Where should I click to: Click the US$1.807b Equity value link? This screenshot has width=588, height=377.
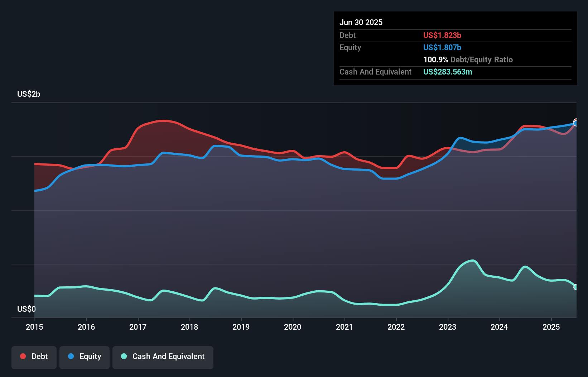(442, 47)
